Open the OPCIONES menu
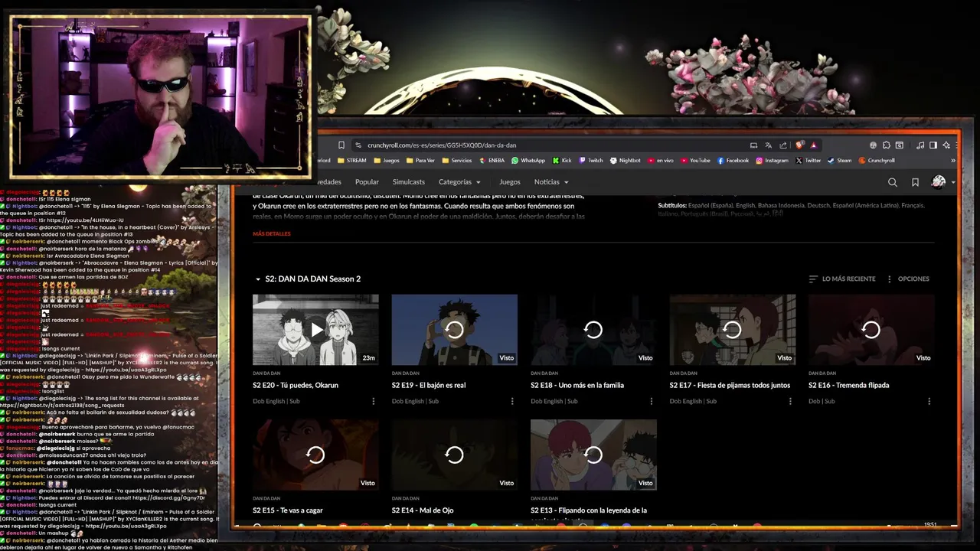Viewport: 980px width, 551px height. [x=907, y=279]
